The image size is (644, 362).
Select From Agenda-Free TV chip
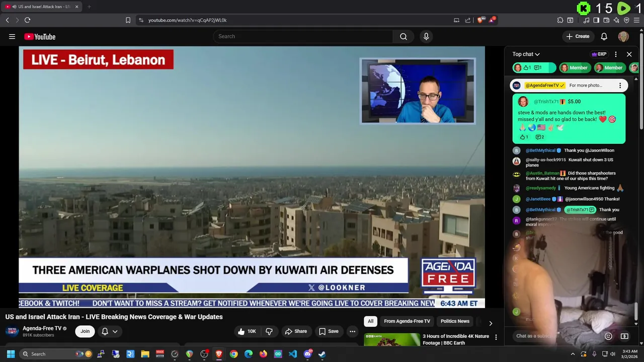tap(407, 321)
